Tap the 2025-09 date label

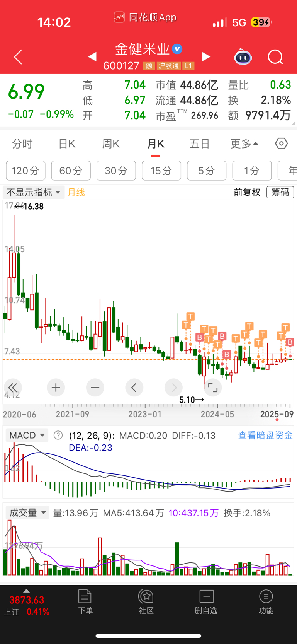click(277, 414)
